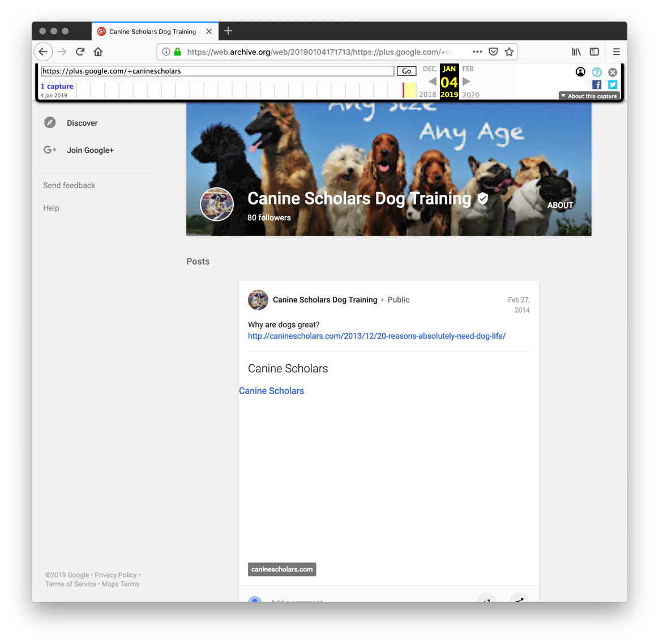The width and height of the screenshot is (659, 644).
Task: Open Send feedback link
Action: 69,185
